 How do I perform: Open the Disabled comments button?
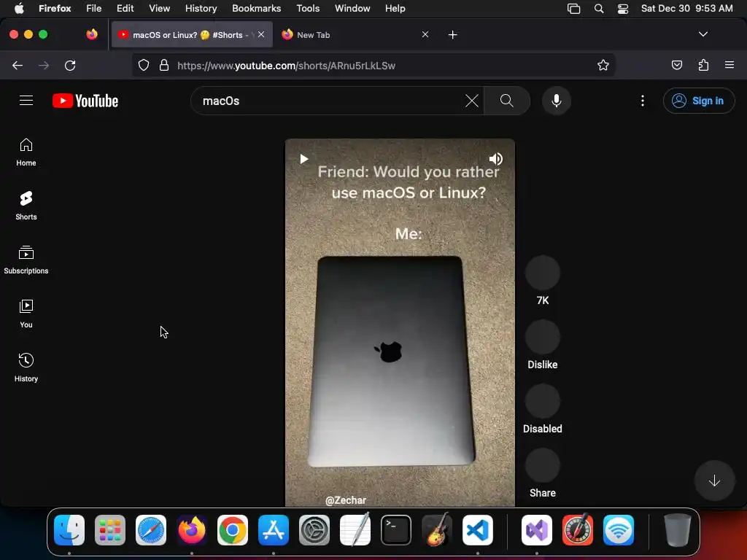(x=543, y=402)
